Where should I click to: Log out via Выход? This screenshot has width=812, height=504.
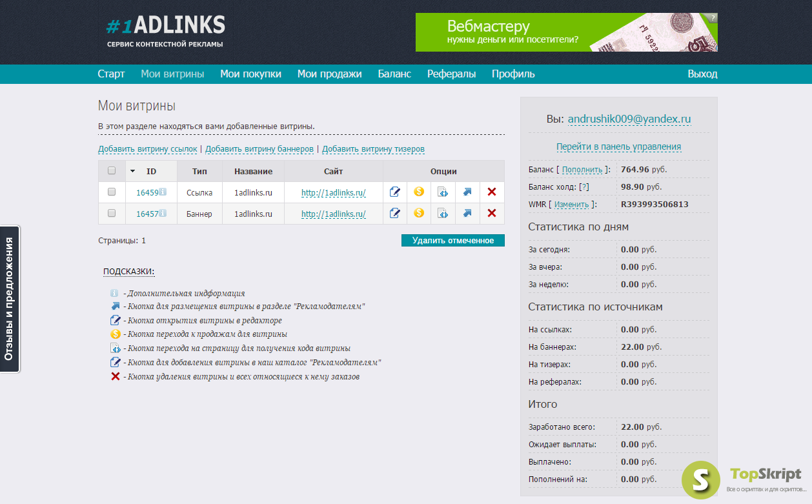coord(702,74)
